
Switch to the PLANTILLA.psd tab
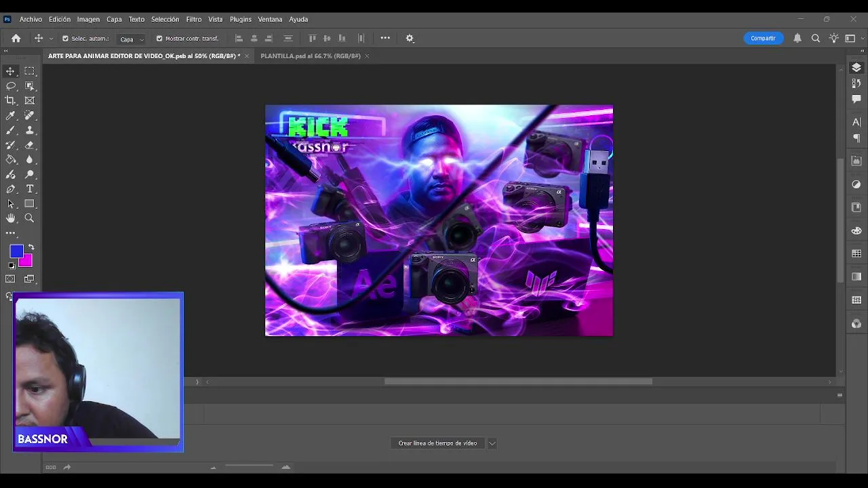(311, 56)
